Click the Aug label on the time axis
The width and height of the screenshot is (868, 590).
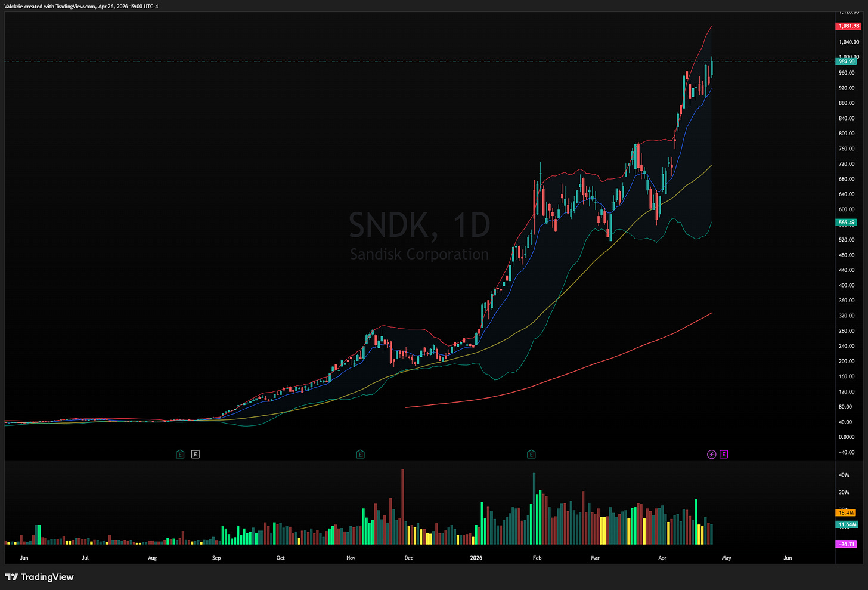pos(153,558)
